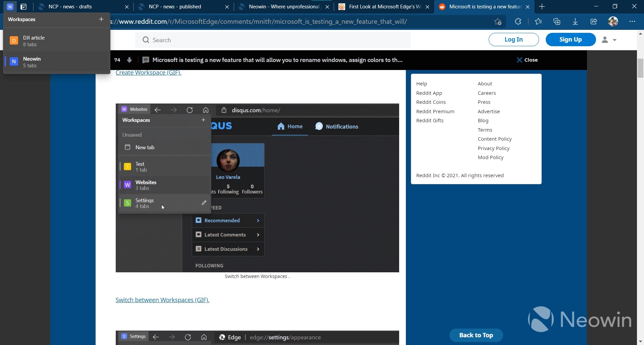Click the Sign Up button

click(x=570, y=40)
